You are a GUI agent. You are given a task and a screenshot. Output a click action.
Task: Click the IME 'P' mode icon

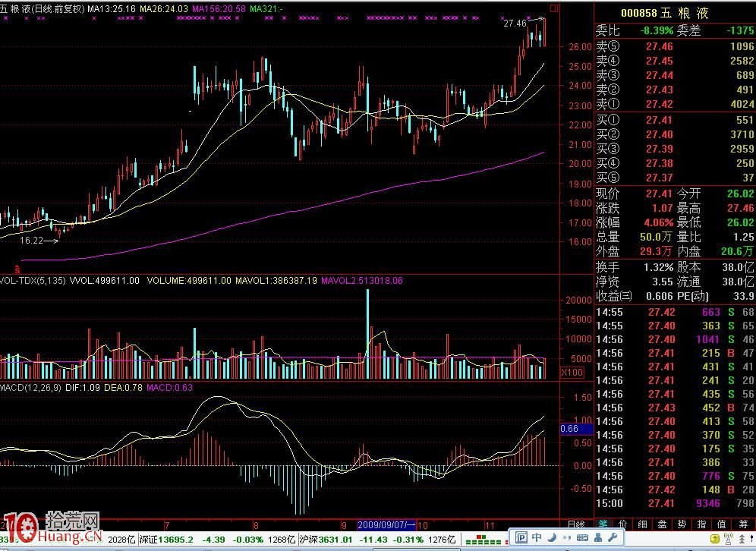click(521, 537)
